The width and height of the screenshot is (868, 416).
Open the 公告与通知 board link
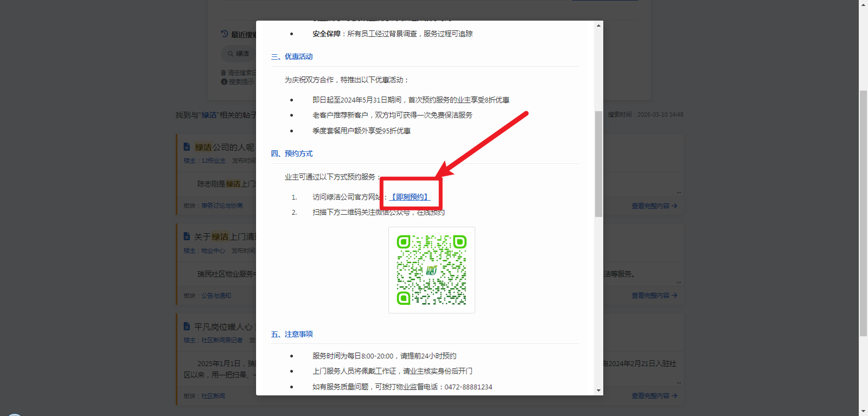216,296
